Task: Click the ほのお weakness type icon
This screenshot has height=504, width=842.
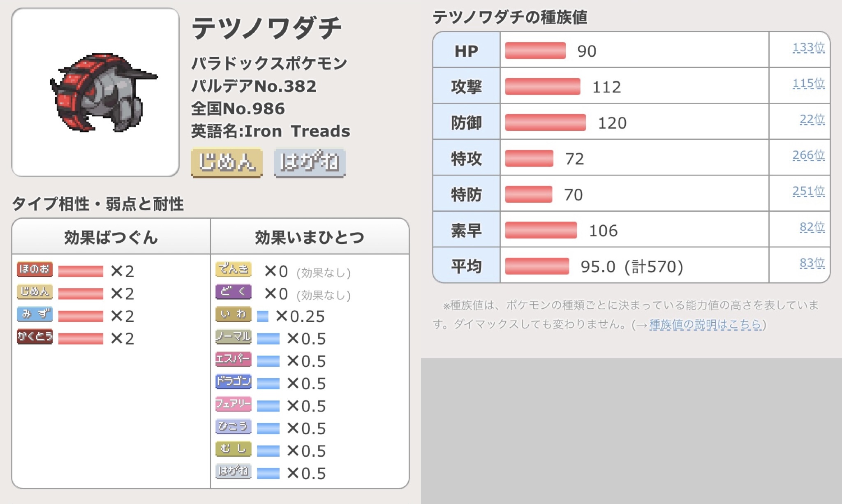Action: pyautogui.click(x=35, y=269)
